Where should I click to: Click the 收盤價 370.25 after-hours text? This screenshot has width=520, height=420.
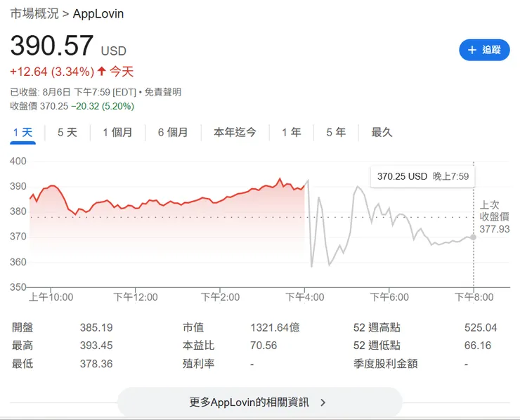[x=39, y=106]
